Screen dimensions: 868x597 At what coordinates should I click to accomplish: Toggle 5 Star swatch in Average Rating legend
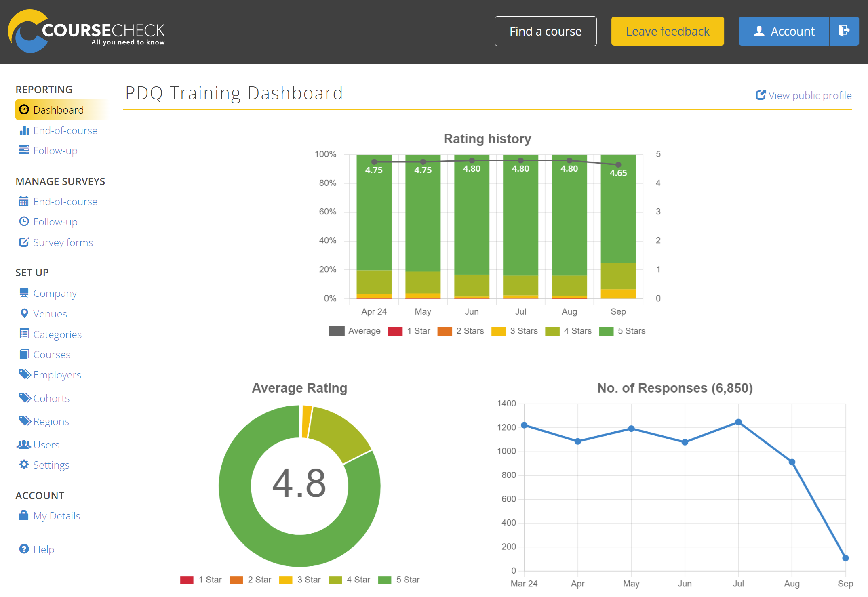point(385,580)
